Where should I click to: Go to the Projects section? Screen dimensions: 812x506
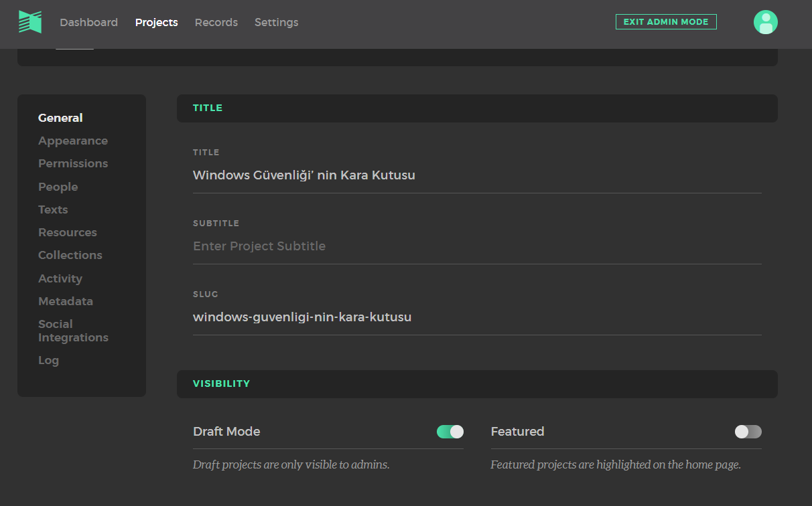[x=156, y=22]
